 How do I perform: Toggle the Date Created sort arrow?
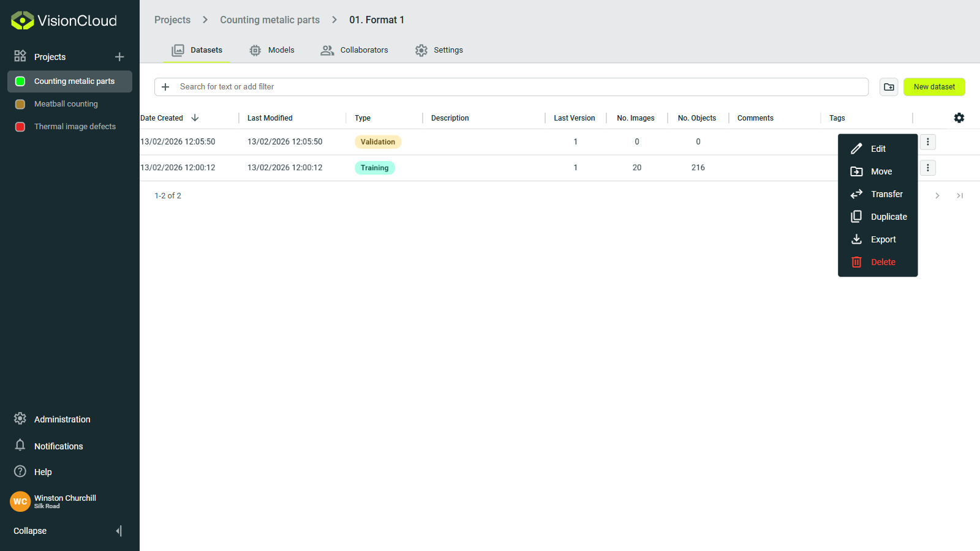pyautogui.click(x=195, y=118)
